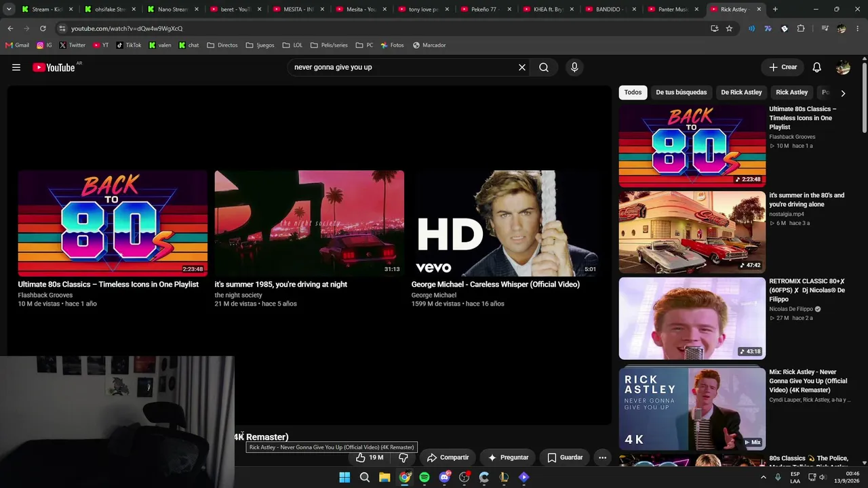Show hidden system tray icons chevron

[x=763, y=477]
